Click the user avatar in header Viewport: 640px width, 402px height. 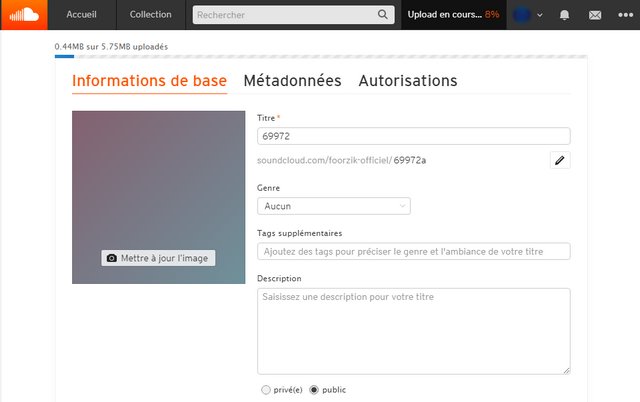pyautogui.click(x=522, y=15)
